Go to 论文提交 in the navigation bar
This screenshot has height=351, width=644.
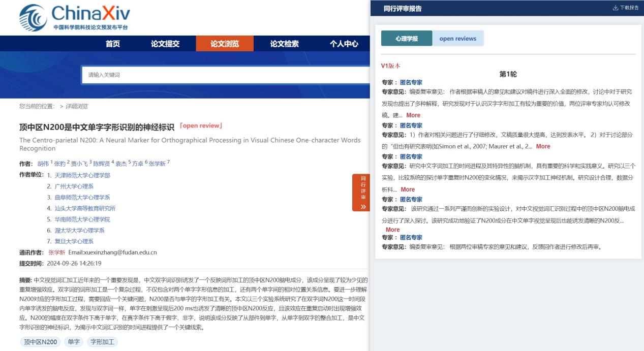[165, 44]
